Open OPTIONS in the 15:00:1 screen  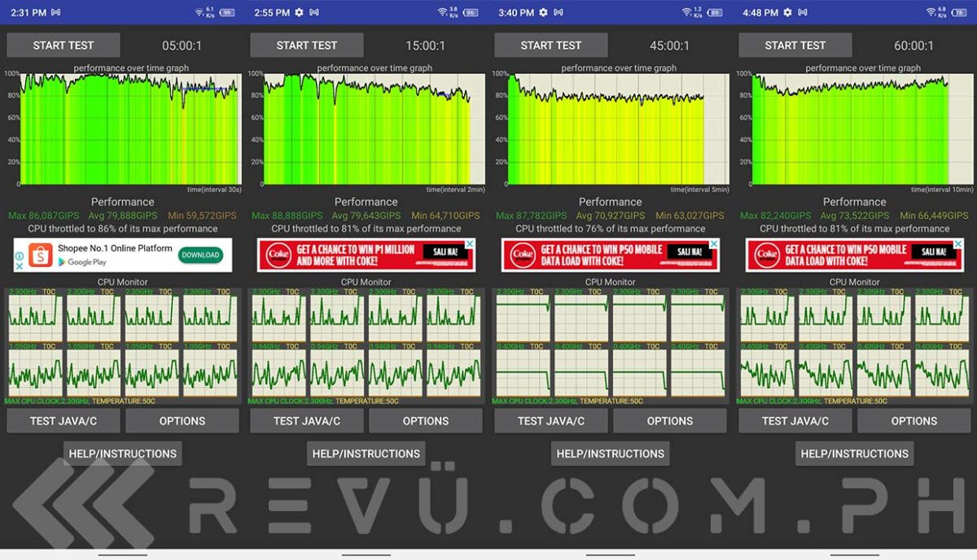pyautogui.click(x=425, y=421)
